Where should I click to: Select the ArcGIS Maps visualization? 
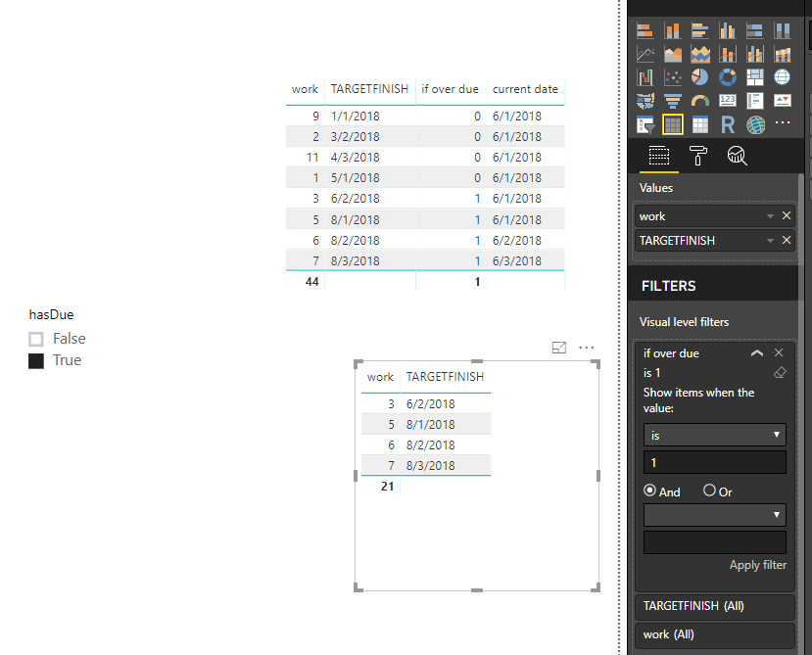click(x=754, y=124)
